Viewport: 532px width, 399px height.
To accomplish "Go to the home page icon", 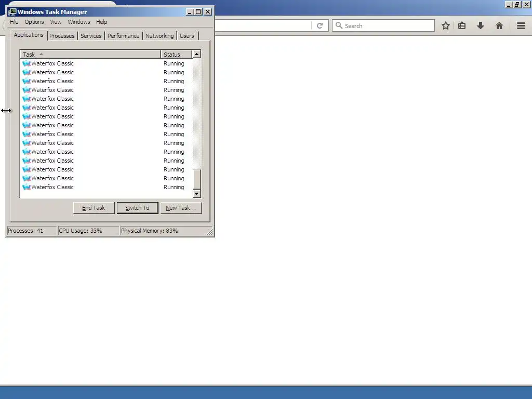I will pyautogui.click(x=499, y=25).
